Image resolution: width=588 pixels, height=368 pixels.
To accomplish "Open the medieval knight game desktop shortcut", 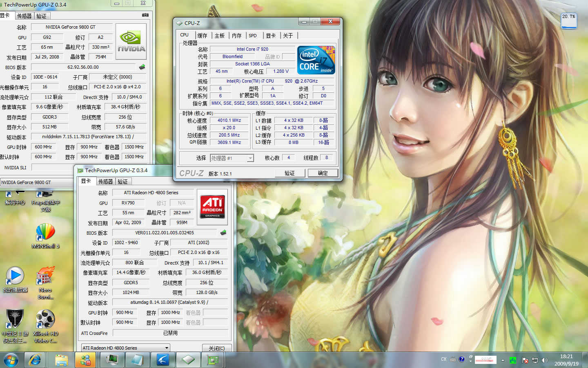I will tap(15, 326).
